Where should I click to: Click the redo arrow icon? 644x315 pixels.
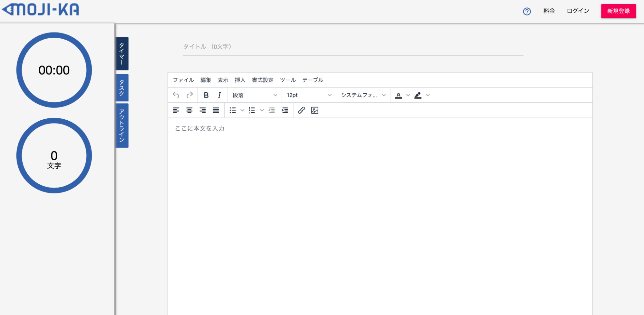(189, 95)
